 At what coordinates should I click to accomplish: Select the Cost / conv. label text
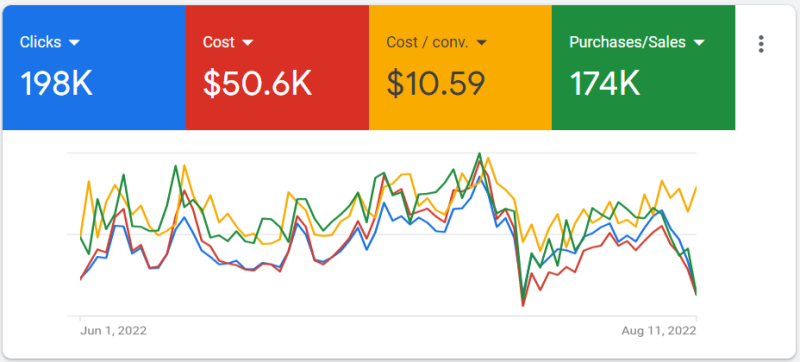coord(427,42)
